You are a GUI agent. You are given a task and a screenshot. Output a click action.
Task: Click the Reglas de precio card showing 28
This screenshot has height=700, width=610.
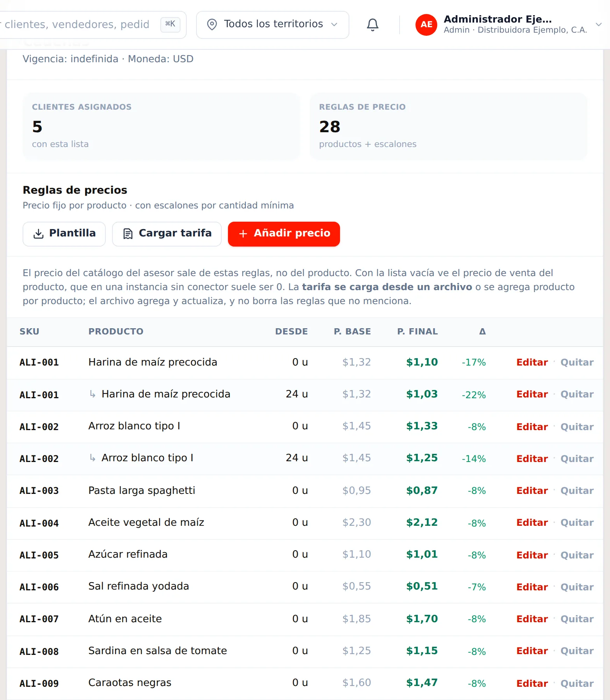[449, 126]
